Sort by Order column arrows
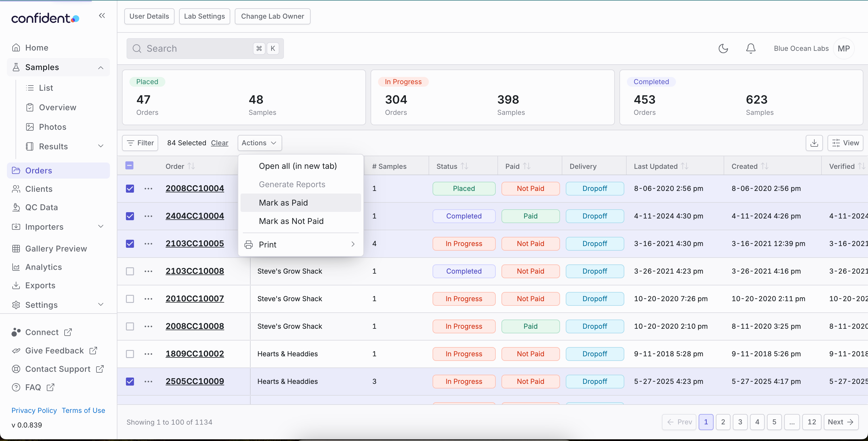Image resolution: width=868 pixels, height=441 pixels. tap(191, 166)
